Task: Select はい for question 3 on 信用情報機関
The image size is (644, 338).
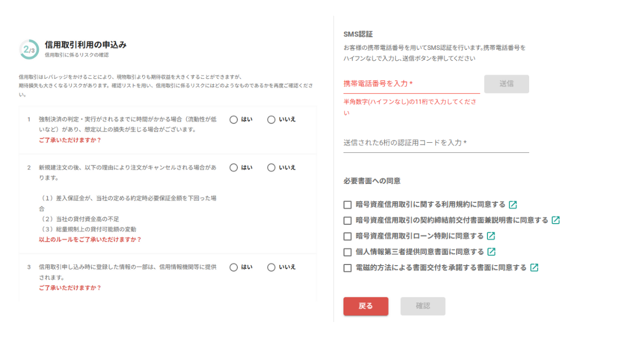Action: point(233,267)
